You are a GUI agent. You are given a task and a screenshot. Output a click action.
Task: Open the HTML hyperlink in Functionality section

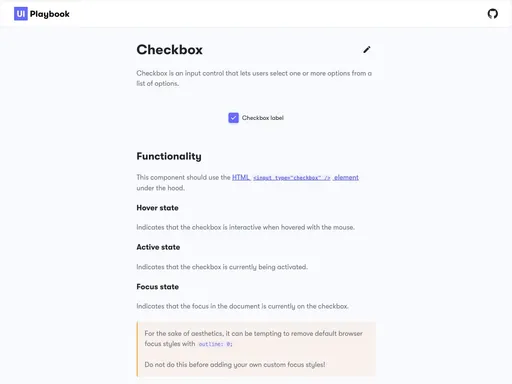point(241,177)
